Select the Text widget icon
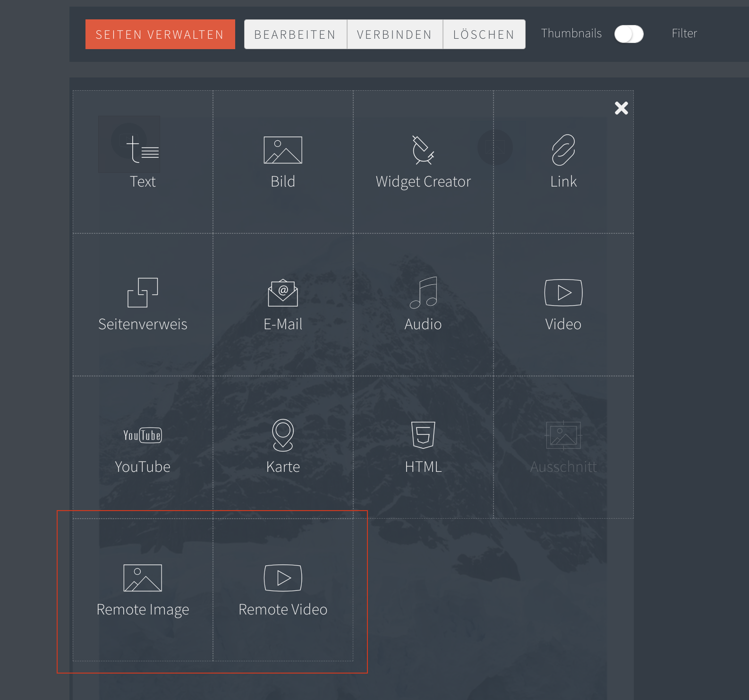749x700 pixels. pos(143,150)
